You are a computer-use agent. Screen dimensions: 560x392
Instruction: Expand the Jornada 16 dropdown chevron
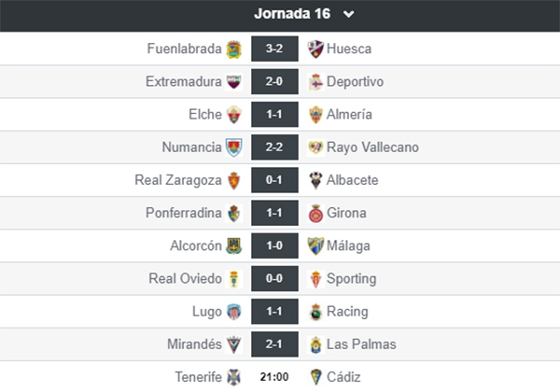349,14
